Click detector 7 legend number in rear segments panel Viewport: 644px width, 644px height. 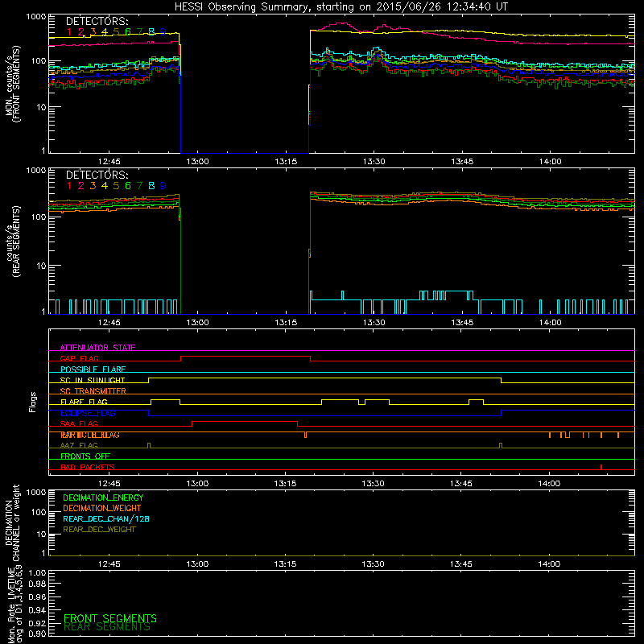139,186
